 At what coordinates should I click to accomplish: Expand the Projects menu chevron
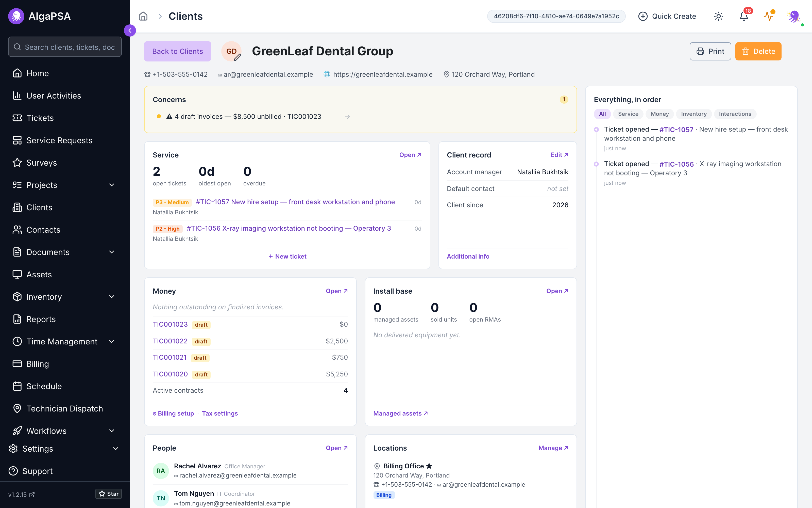click(112, 185)
